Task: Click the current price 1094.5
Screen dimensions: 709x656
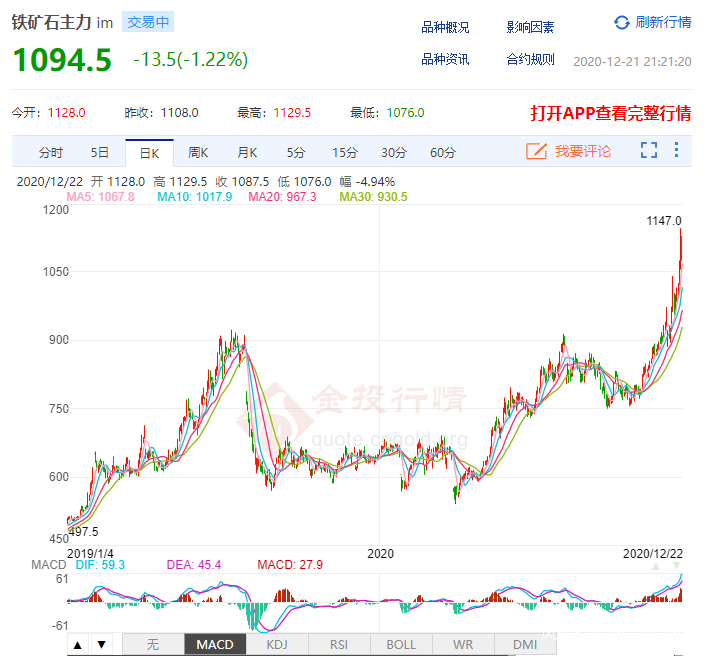Action: pyautogui.click(x=62, y=60)
